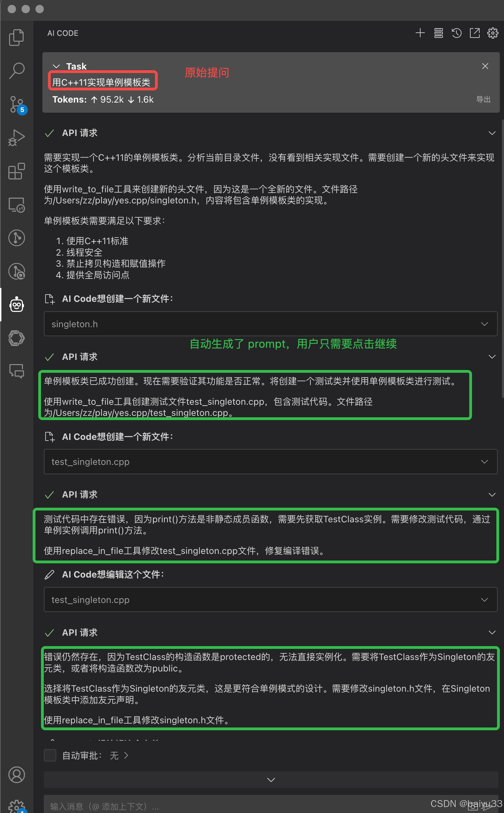Open the Extensions view
504x813 pixels.
coord(16,171)
